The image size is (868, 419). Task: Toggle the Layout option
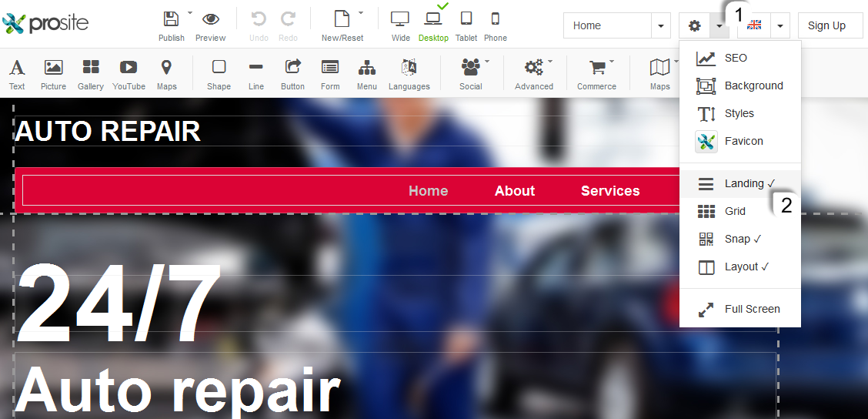tap(740, 266)
